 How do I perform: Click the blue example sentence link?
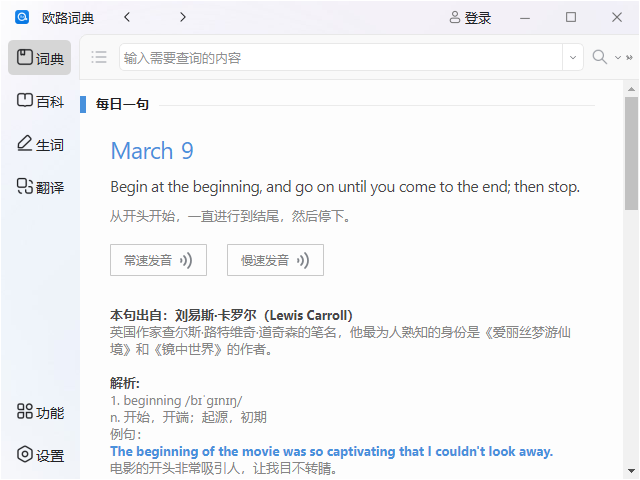pyautogui.click(x=331, y=451)
